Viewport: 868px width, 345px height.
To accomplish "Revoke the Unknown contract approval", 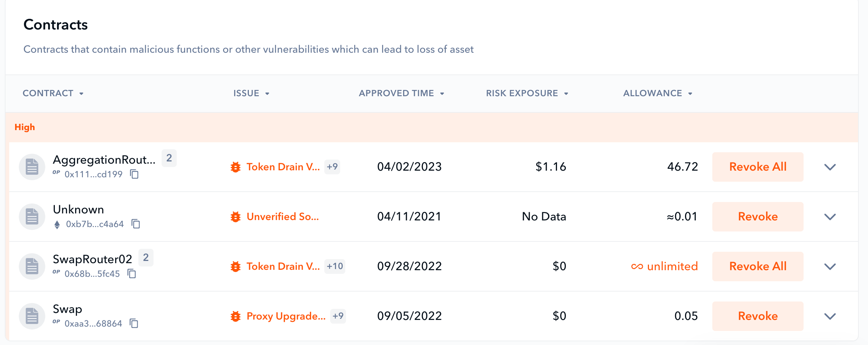I will (x=758, y=217).
